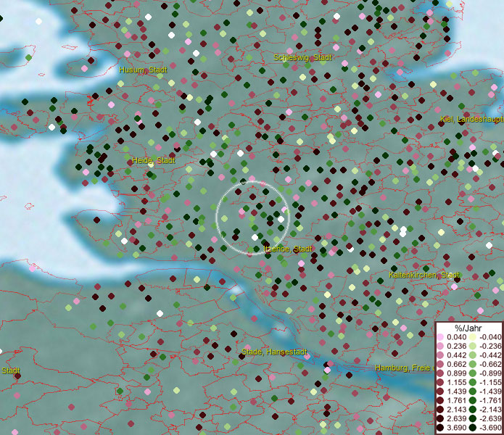Click the 'Kaltenkirchen, Stadt' map label

point(424,275)
